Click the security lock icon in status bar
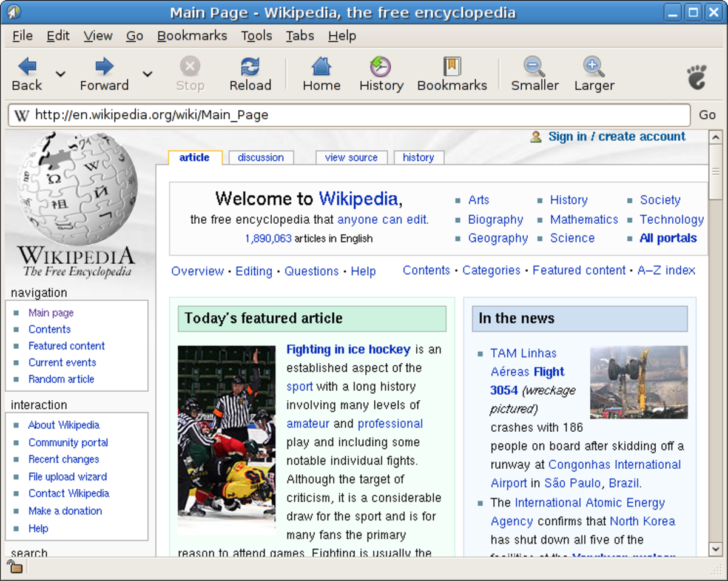 (14, 567)
